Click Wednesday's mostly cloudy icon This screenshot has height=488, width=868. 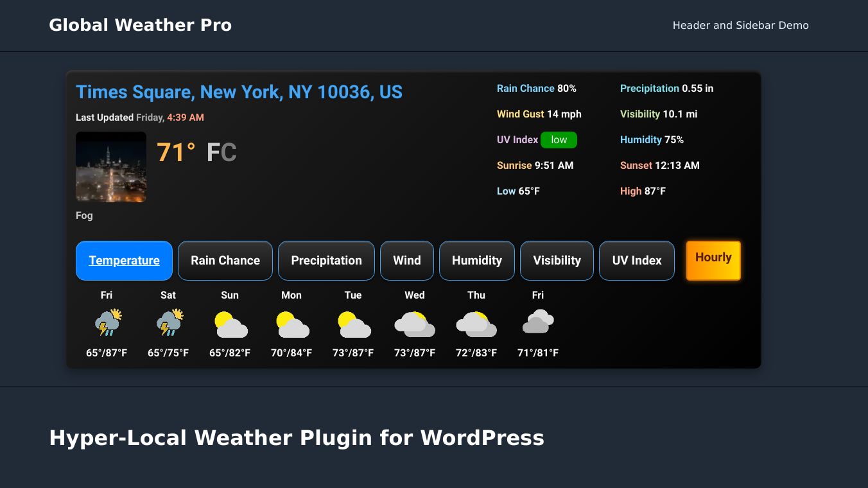tap(415, 324)
